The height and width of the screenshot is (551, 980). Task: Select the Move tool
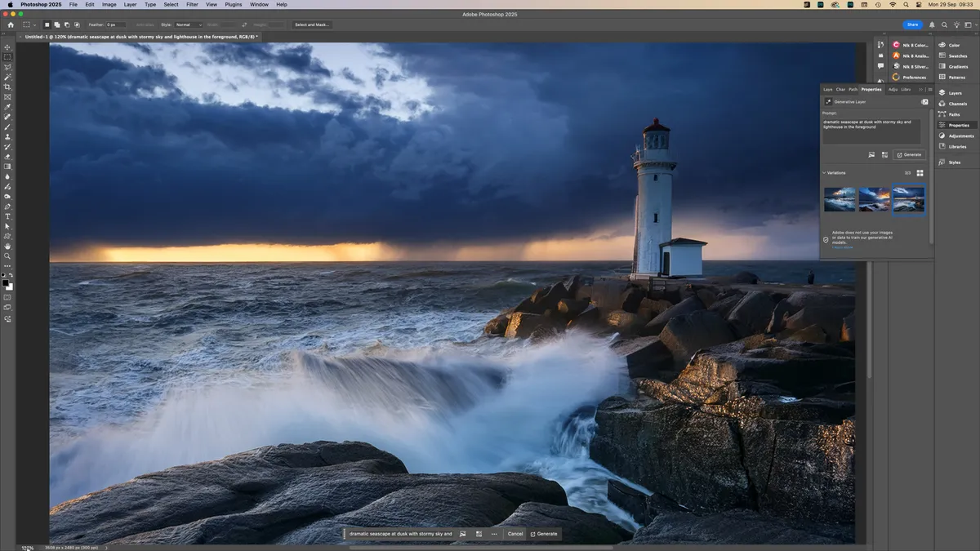pyautogui.click(x=7, y=47)
